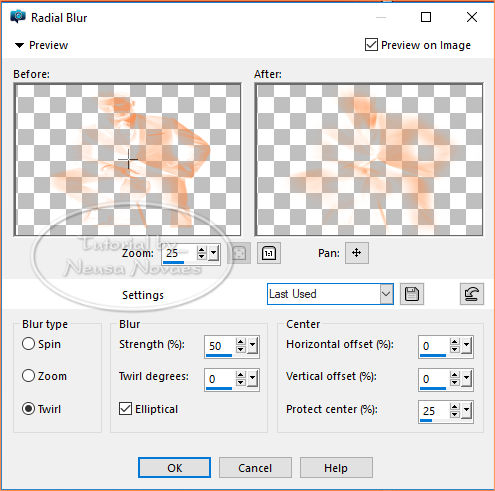Select the Spin blur type
The image size is (495, 491).
tap(28, 344)
